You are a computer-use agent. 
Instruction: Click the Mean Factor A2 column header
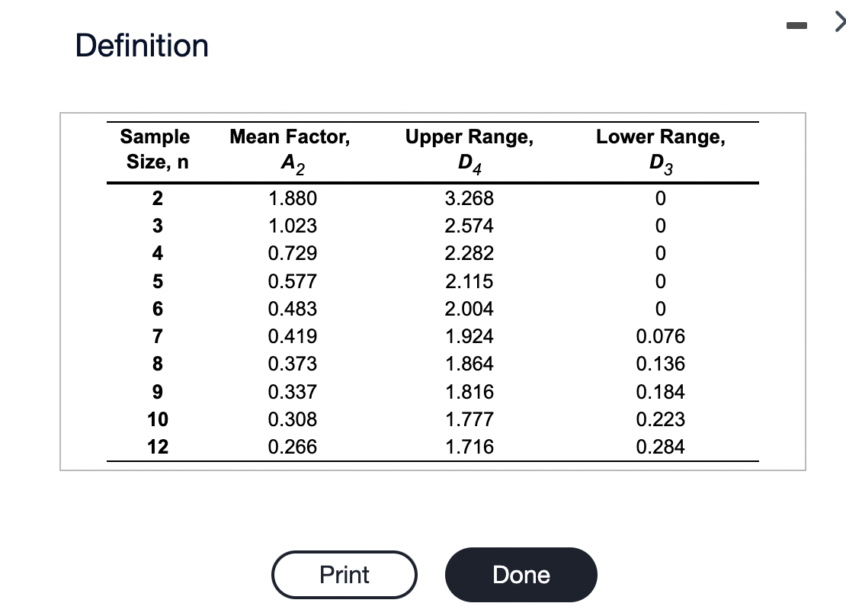[x=290, y=149]
